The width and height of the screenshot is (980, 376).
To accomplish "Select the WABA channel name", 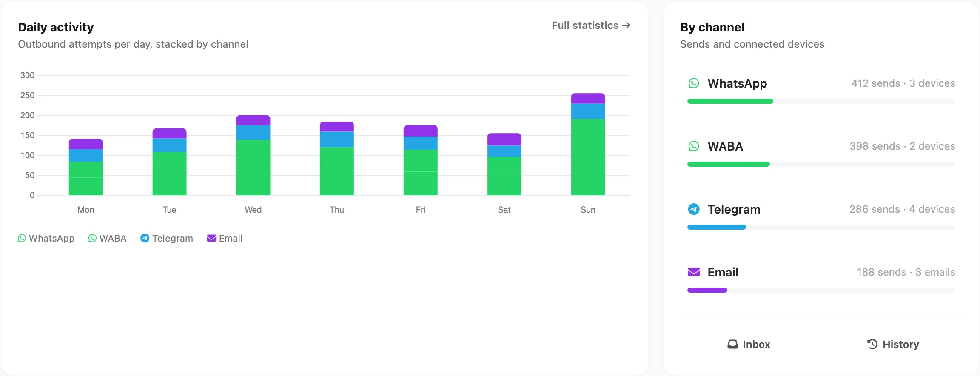I will click(x=725, y=146).
